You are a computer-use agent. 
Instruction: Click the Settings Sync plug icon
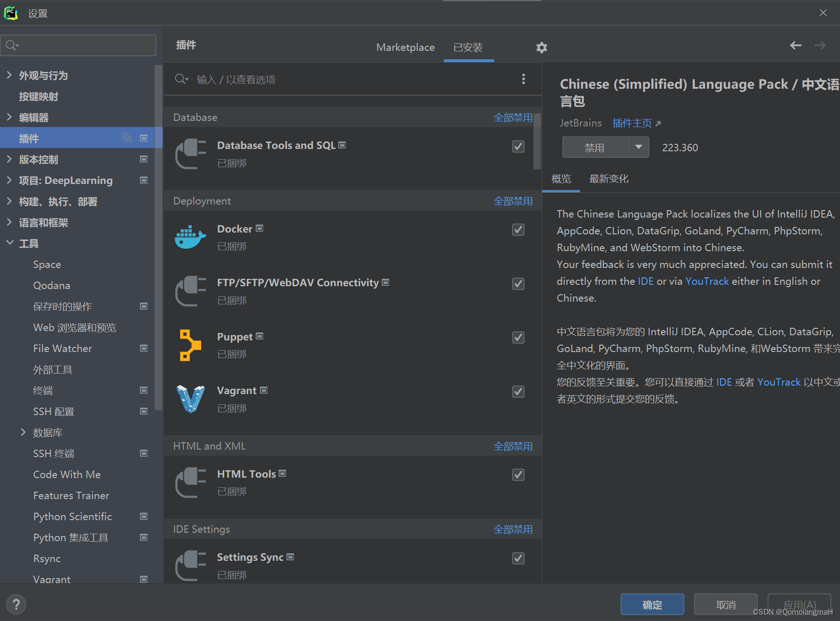tap(190, 565)
